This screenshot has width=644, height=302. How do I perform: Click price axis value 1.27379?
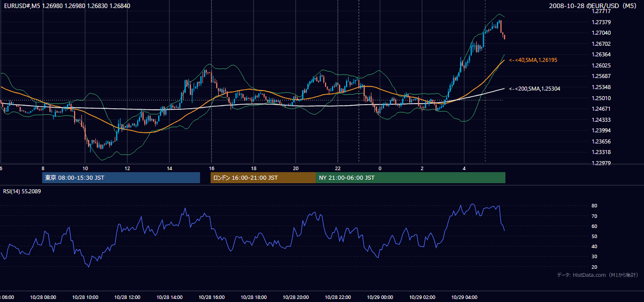601,22
